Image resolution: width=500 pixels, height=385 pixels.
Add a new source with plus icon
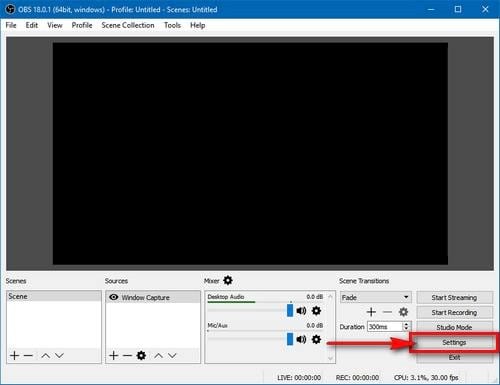click(x=114, y=356)
